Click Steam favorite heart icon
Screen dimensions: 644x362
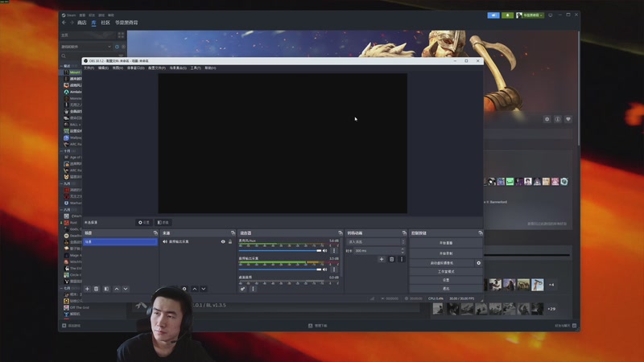coord(568,119)
